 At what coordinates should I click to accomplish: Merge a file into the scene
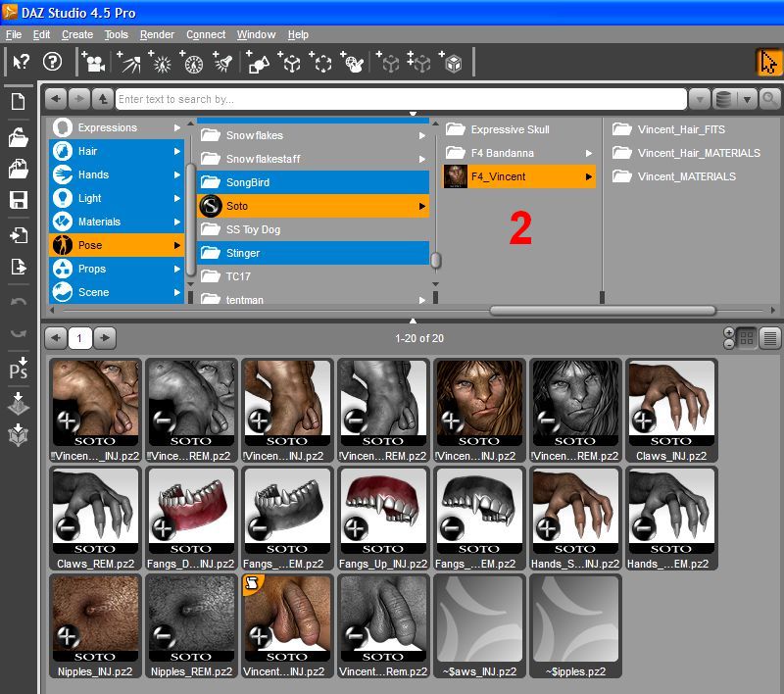(19, 169)
